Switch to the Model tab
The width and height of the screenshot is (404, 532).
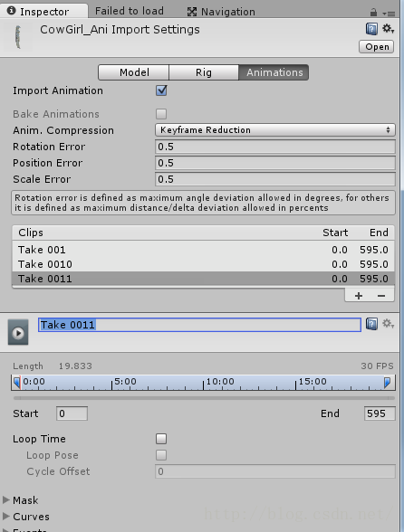[134, 72]
